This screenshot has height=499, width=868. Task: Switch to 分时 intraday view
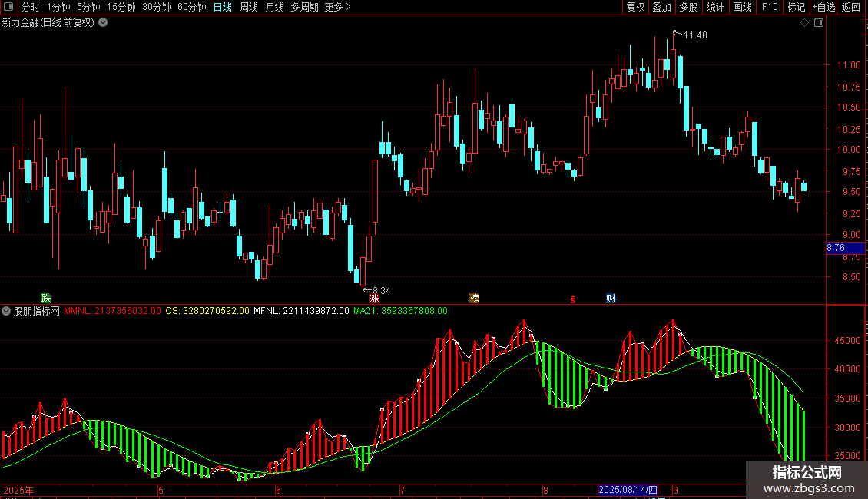[x=31, y=7]
